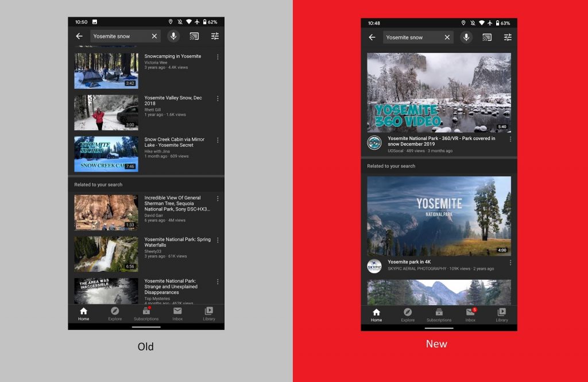The image size is (588, 382).
Task: Open title 'Yosemite National Park - 360/VR'
Action: (442, 141)
